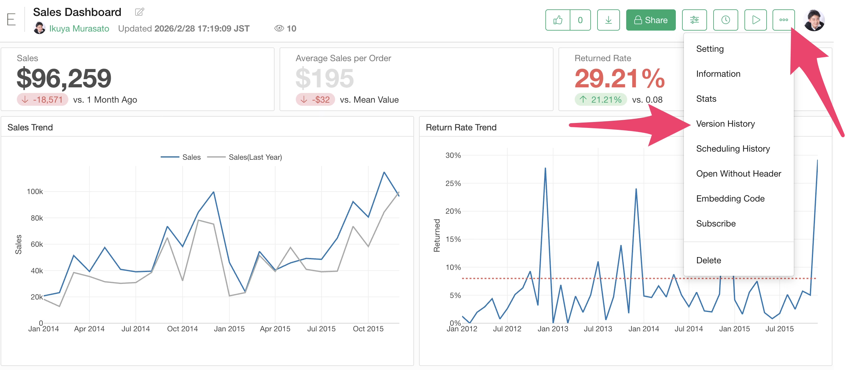868x370 pixels.
Task: Click the green Share button
Action: pos(651,20)
